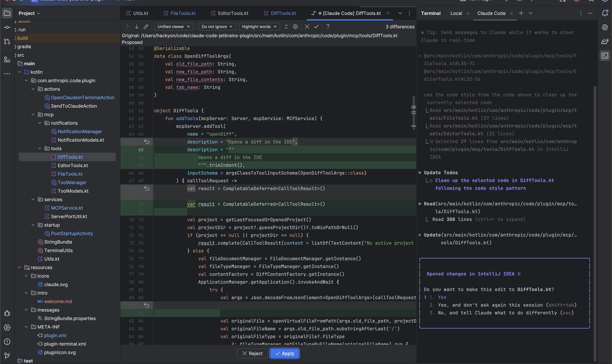
Task: Reject changes with toolbar X icon
Action: pos(307,27)
